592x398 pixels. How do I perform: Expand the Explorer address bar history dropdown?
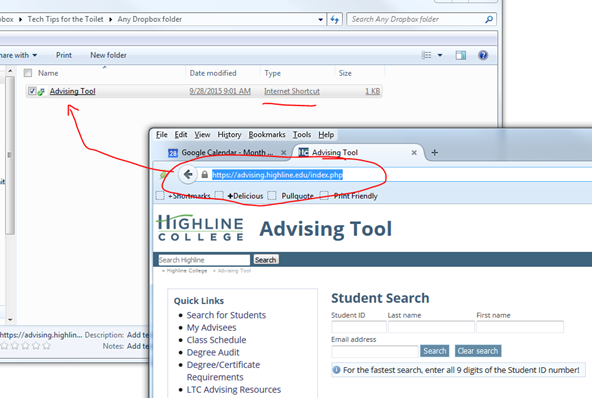point(321,19)
